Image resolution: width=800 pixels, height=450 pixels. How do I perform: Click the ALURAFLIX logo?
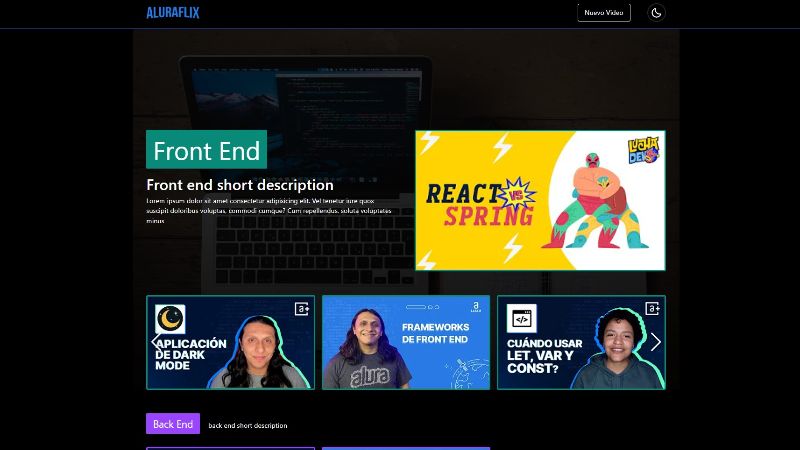tap(172, 13)
